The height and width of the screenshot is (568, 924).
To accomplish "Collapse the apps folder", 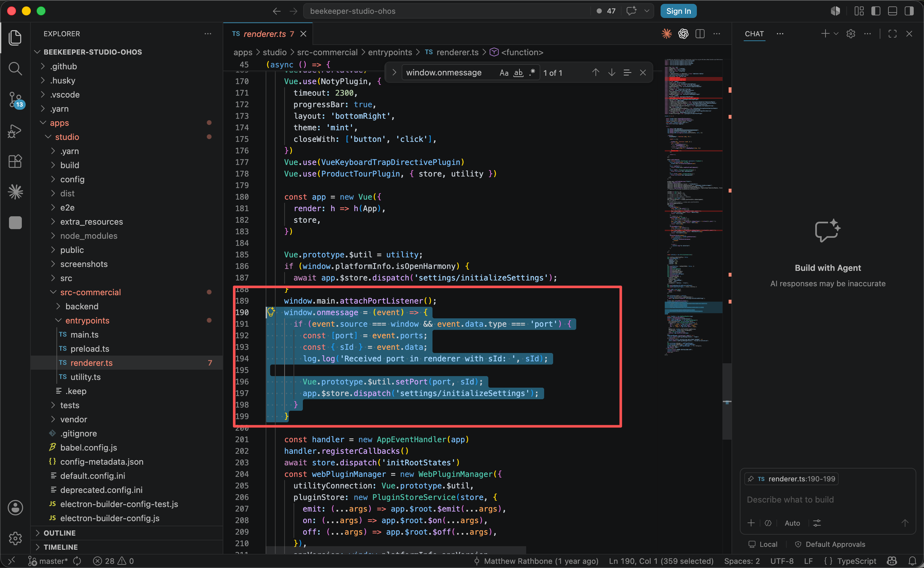I will (x=59, y=123).
